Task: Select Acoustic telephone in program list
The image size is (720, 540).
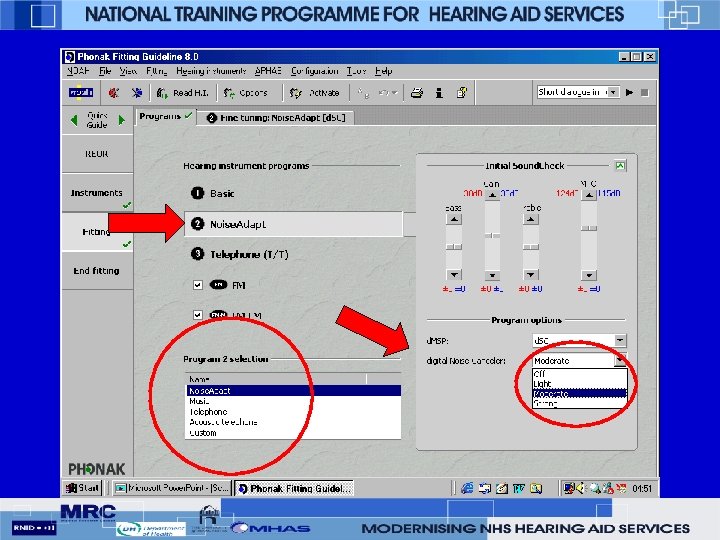Action: click(293, 422)
